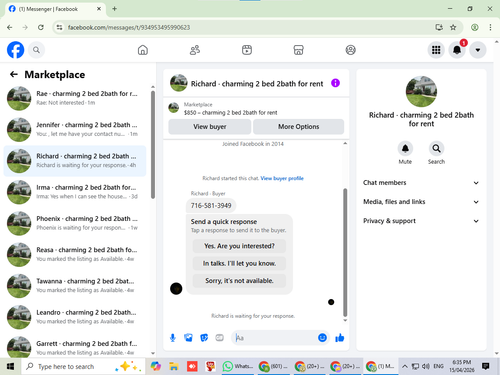
Task: Click the conversation list scrollbar
Action: 153,145
